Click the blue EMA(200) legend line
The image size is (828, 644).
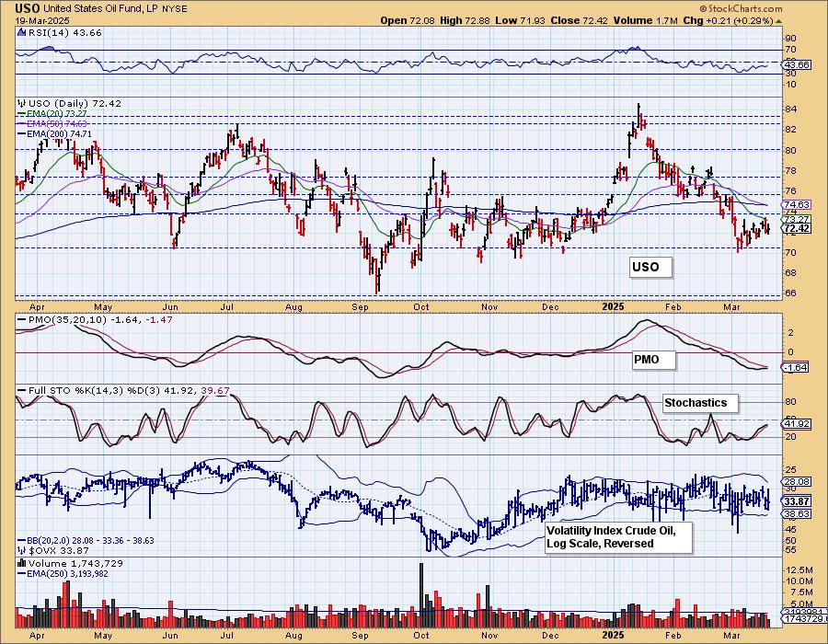[22, 134]
